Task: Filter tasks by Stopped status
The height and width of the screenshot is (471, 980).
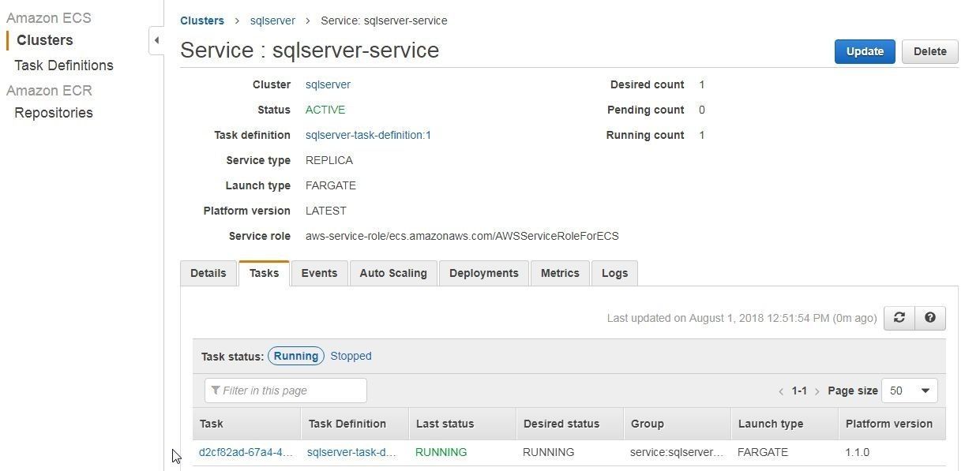Action: tap(351, 356)
